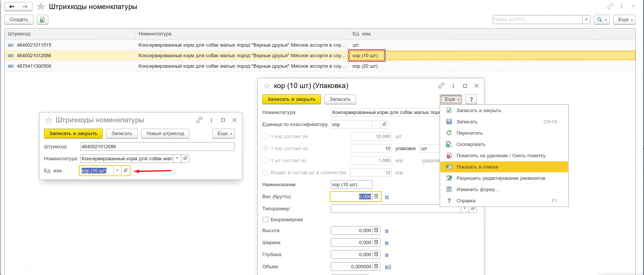Open Единица по классификатору item form icon
Screen dimensions: 644x275
[x=384, y=124]
